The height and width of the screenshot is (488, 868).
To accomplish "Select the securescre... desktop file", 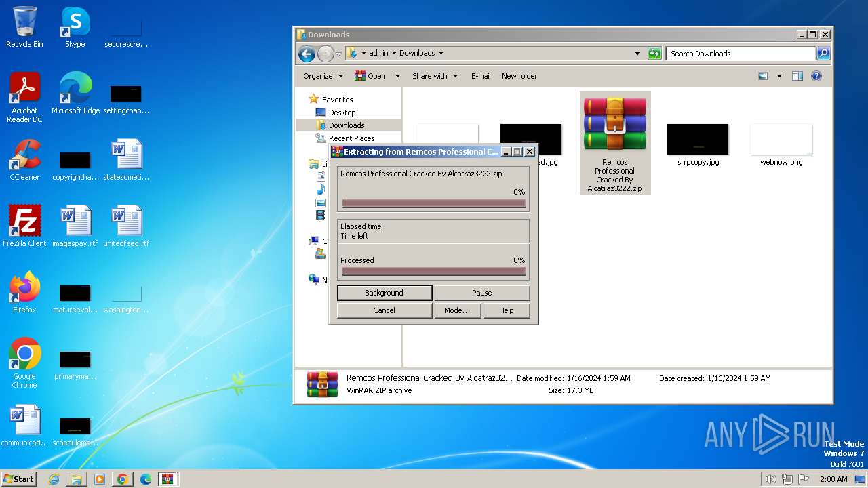I will (x=126, y=32).
